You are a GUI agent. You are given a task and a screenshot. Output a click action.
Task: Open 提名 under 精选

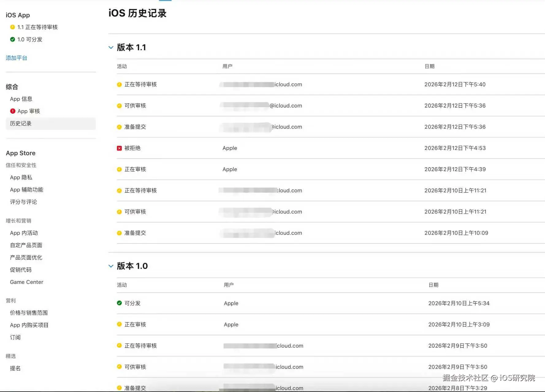click(15, 368)
